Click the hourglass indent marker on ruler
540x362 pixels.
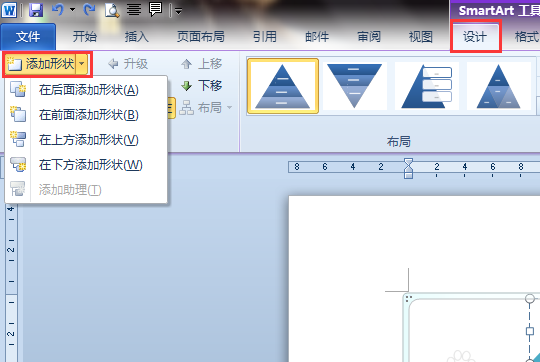pos(408,168)
